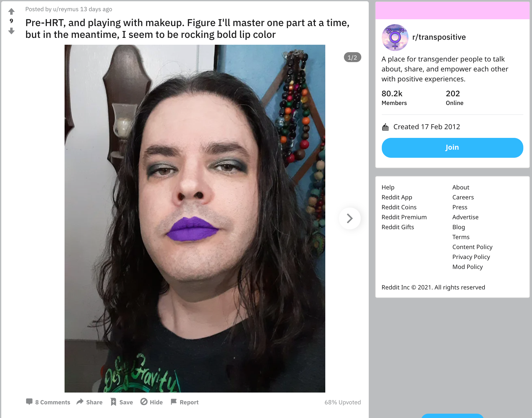Open the 8 Comments section

pyautogui.click(x=48, y=402)
